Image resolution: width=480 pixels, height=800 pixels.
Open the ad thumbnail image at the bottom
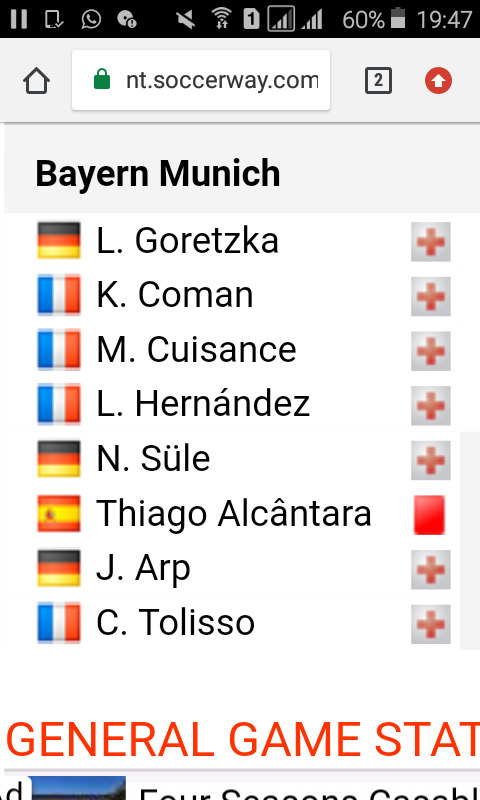[x=79, y=788]
